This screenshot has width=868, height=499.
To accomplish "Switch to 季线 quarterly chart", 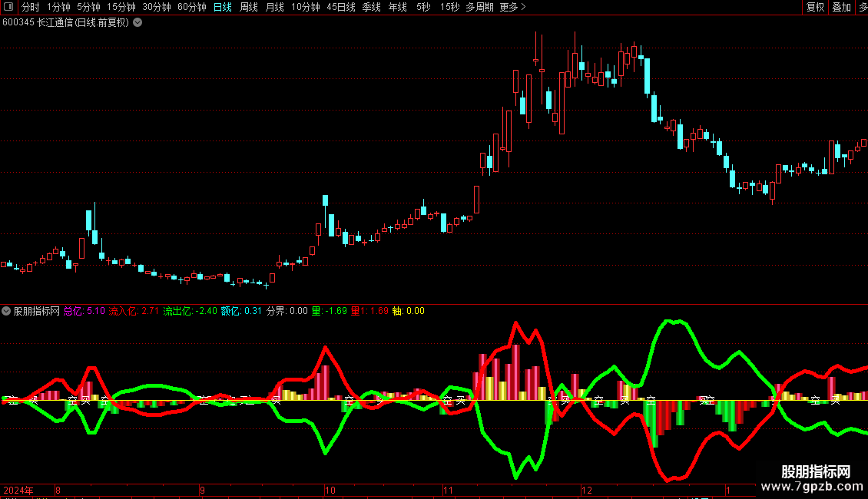I will click(372, 7).
